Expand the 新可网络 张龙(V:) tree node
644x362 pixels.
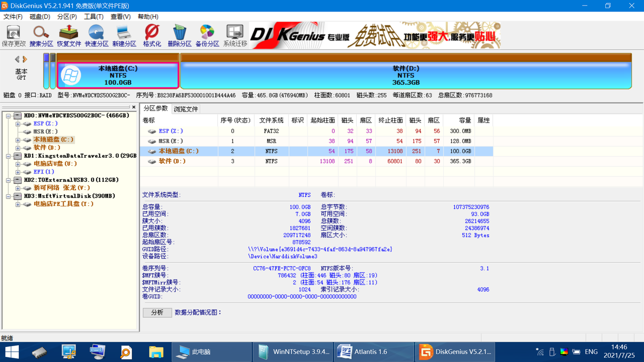tap(18, 188)
